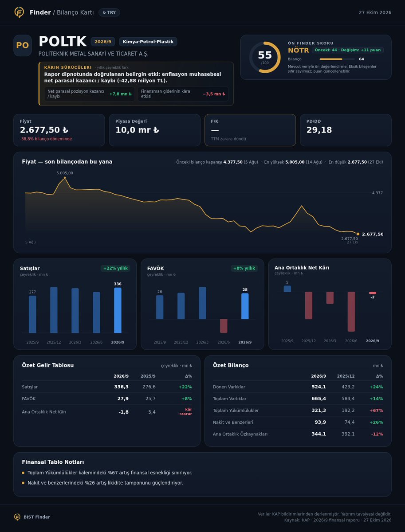Click the Satışlar value 336,3 in income table
The height and width of the screenshot is (532, 405).
tap(121, 387)
